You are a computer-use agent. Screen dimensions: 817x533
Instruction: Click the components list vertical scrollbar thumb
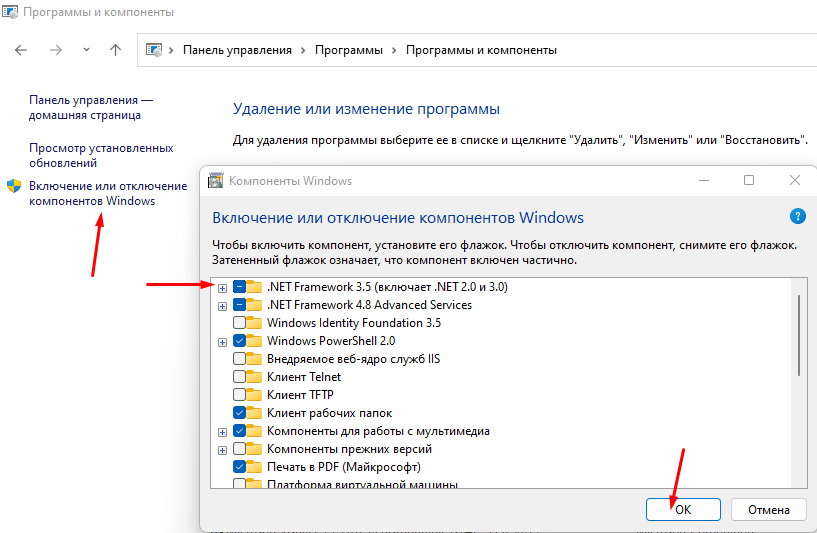(798, 335)
